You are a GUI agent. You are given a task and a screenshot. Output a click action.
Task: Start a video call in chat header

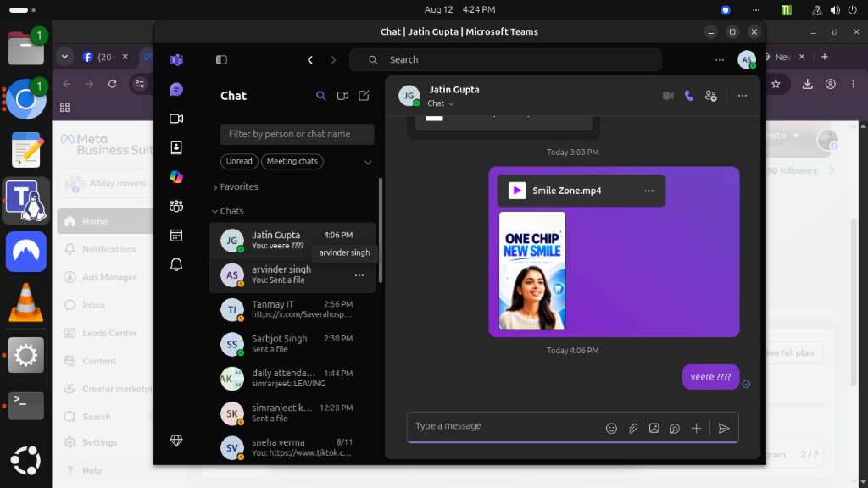[668, 96]
